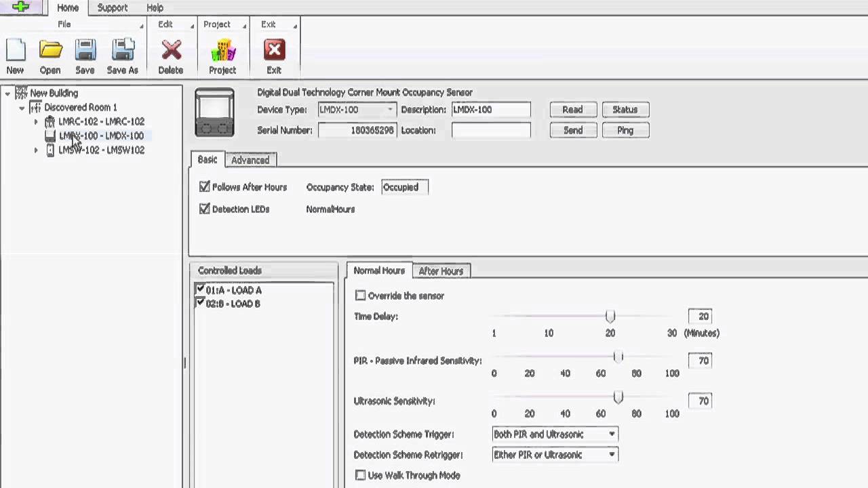The image size is (868, 488).
Task: Click the Occupancy State field showing Occupied
Action: (405, 187)
